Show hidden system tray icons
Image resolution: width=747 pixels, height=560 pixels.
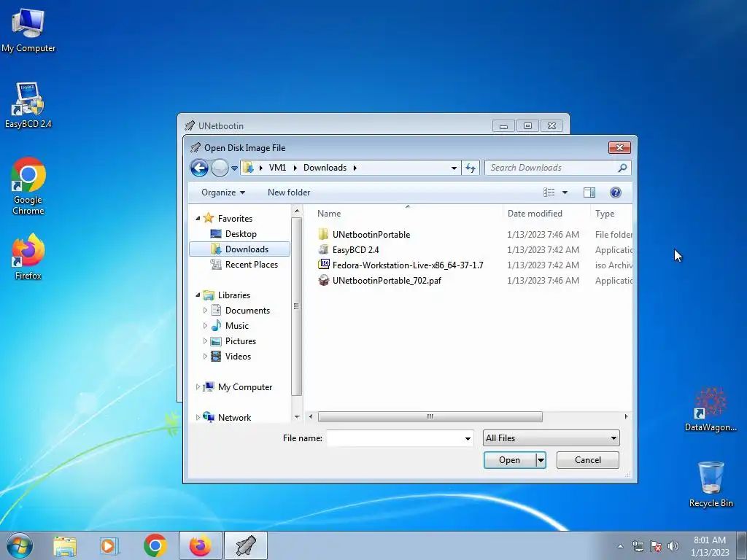click(x=620, y=547)
